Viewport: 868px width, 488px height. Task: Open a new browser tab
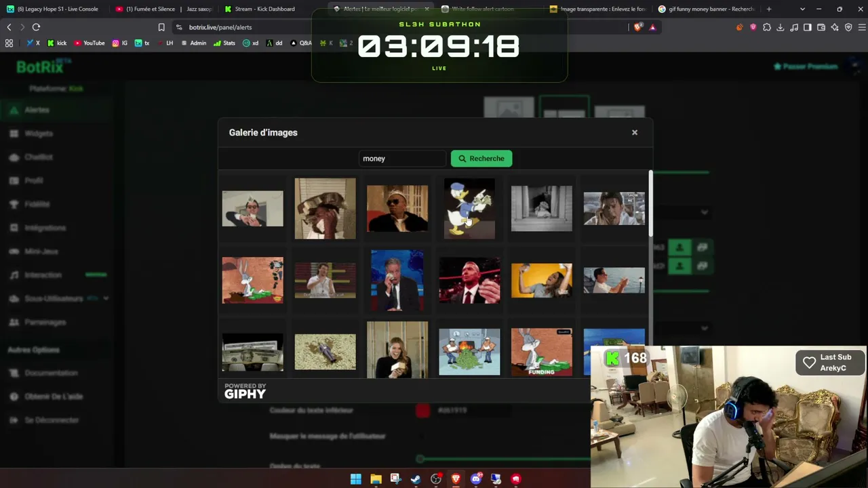coord(768,9)
